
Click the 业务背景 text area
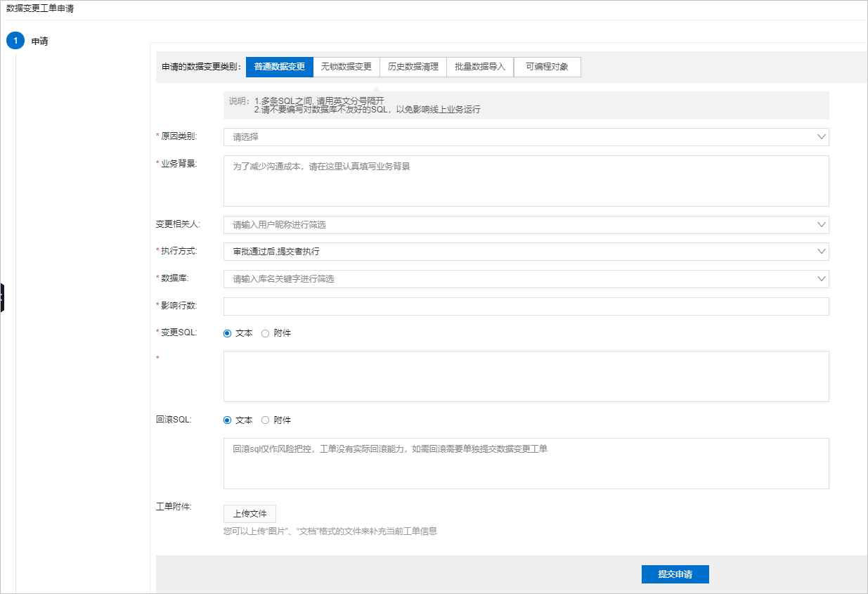point(526,181)
